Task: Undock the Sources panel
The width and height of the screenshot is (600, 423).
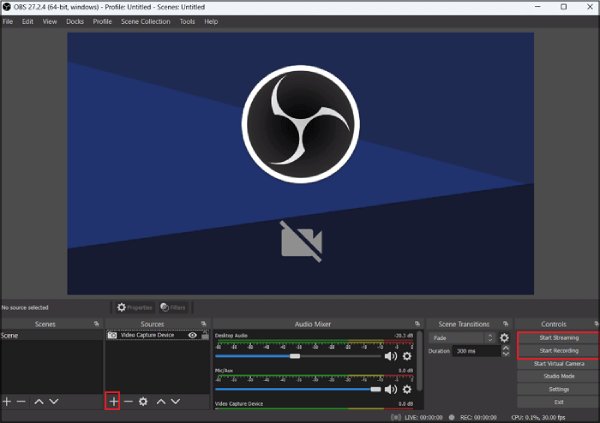Action: (x=203, y=324)
